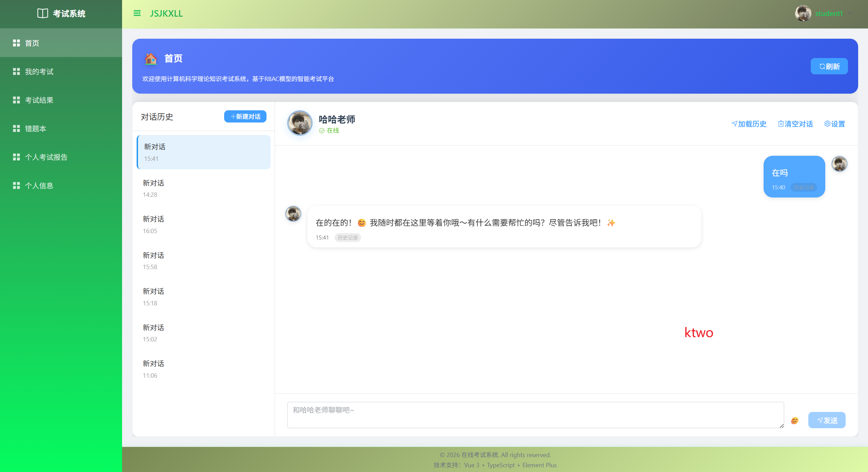Open 我的考试 in sidebar menu
This screenshot has height=472, width=868.
(39, 72)
